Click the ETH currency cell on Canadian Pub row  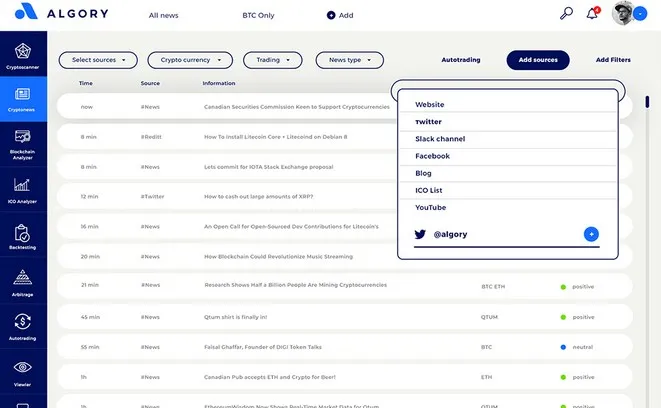click(486, 377)
